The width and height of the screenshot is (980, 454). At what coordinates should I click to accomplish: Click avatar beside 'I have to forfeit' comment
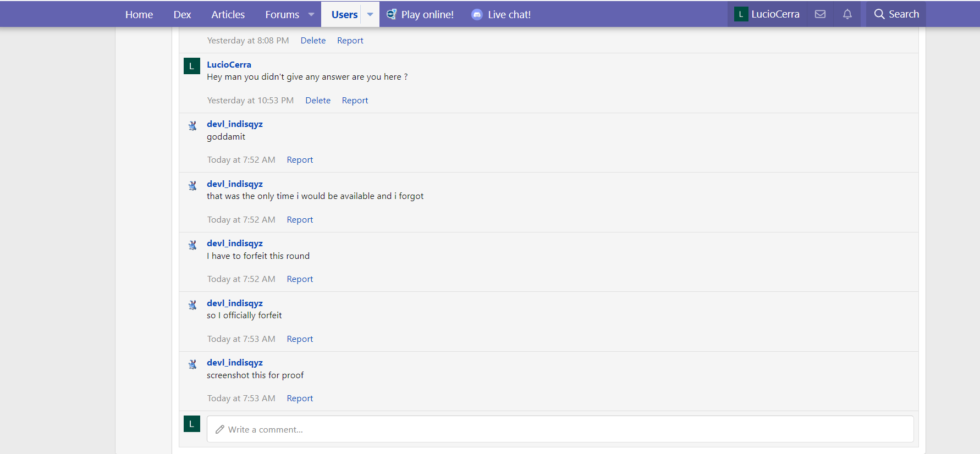[x=192, y=245]
